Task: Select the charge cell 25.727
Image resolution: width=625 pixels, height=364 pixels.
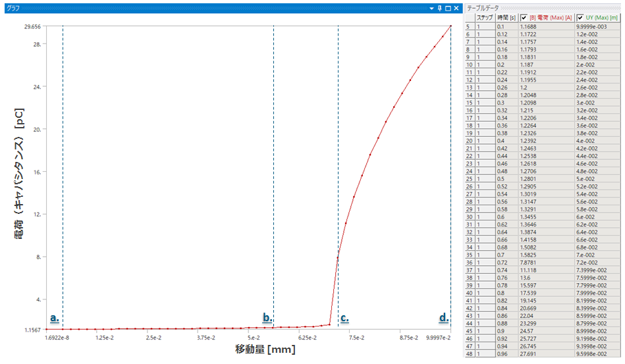Action: 547,339
